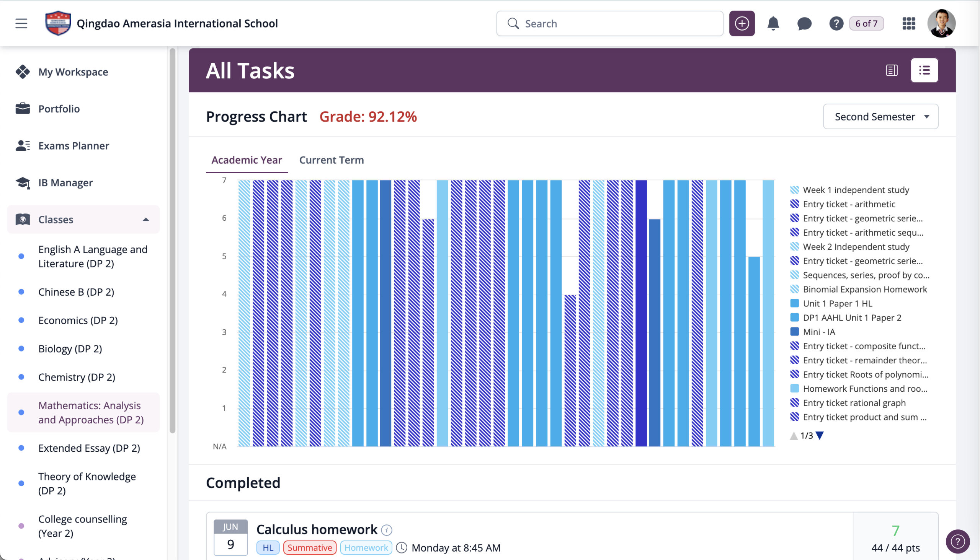Open the Second Semester dropdown
980x560 pixels.
pyautogui.click(x=880, y=117)
